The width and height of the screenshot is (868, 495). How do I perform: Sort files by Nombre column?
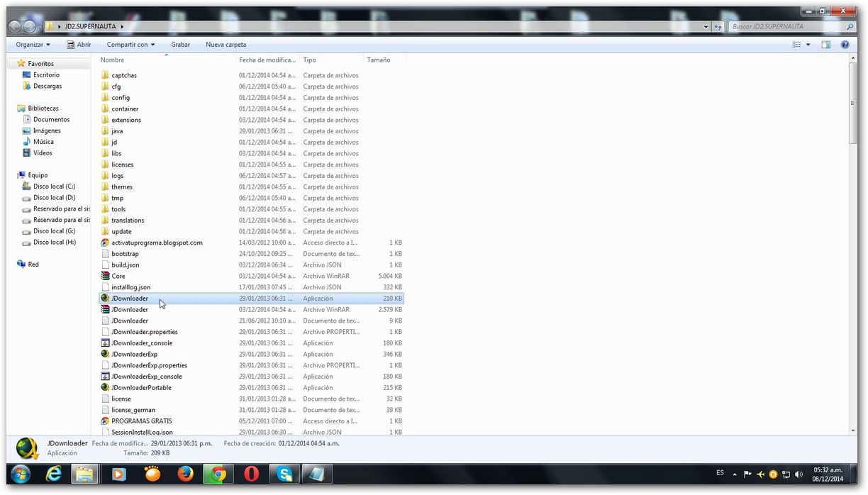tap(167, 60)
